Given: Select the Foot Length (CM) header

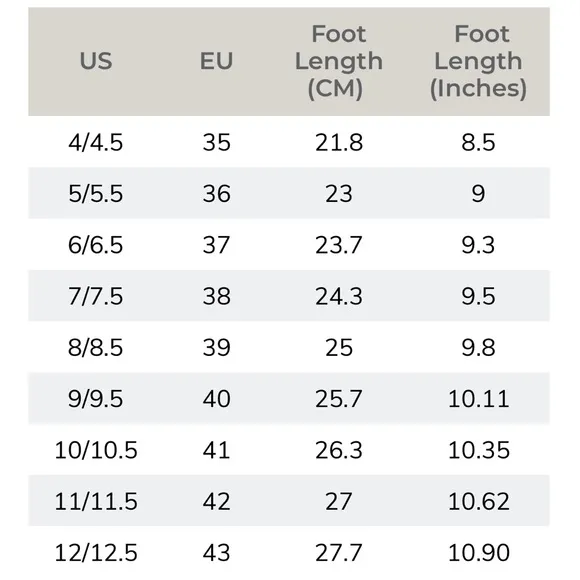Looking at the screenshot, I should point(338,61).
